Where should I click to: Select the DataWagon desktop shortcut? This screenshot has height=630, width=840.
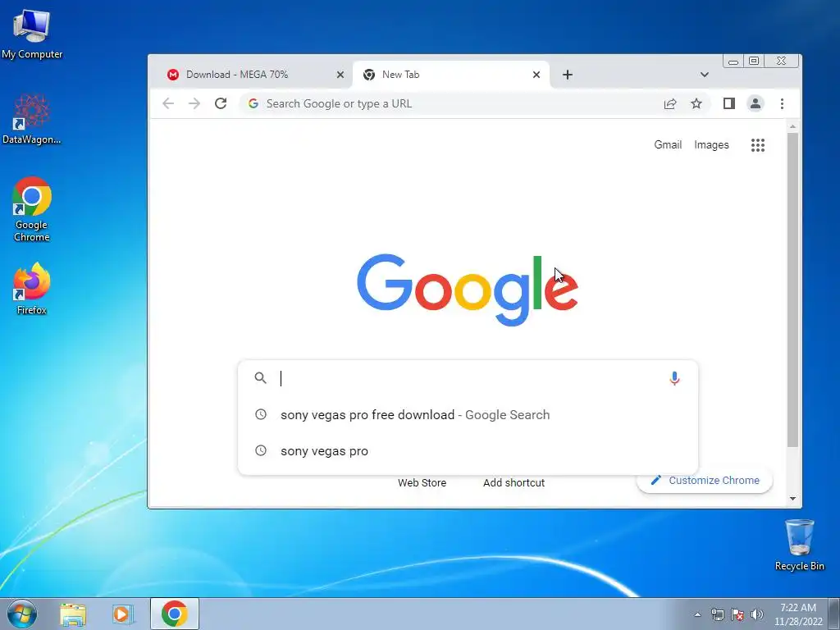tap(32, 120)
